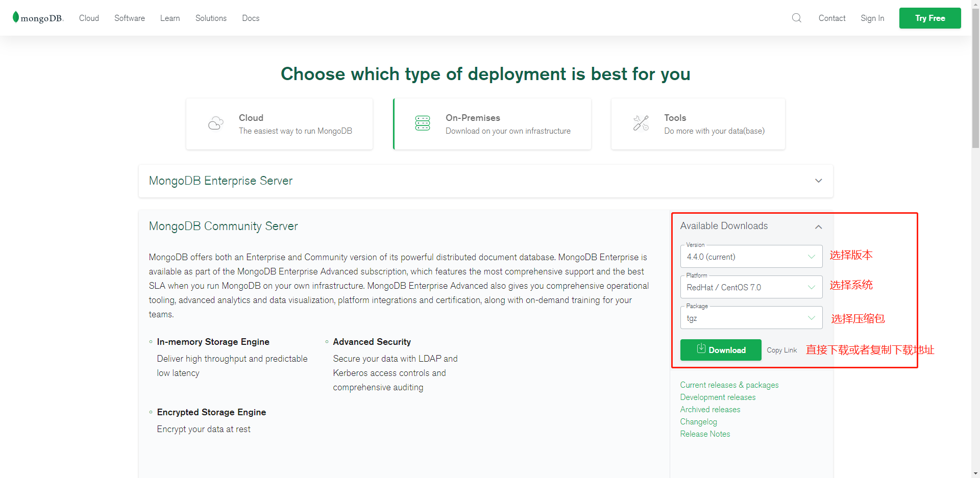Screen dimensions: 980x478
Task: Select the Cloud deployment tab
Action: [279, 124]
